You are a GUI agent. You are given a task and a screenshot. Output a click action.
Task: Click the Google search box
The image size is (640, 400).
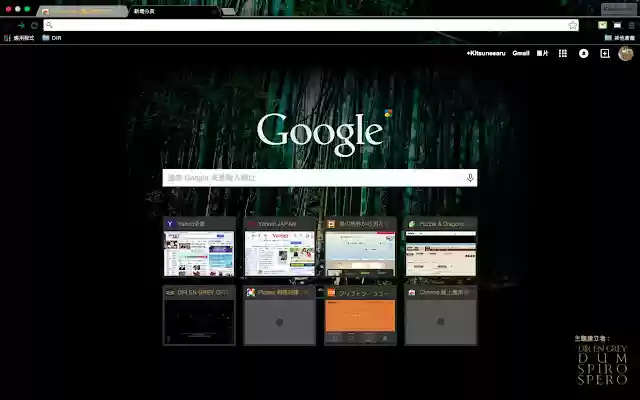coord(320,178)
